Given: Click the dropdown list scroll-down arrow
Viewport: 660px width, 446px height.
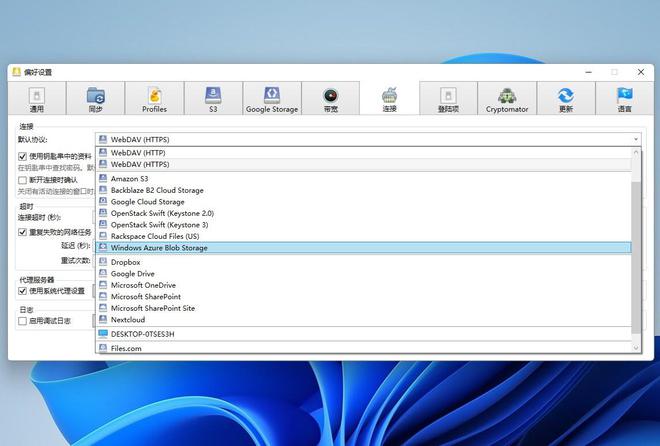Looking at the screenshot, I should pyautogui.click(x=636, y=348).
